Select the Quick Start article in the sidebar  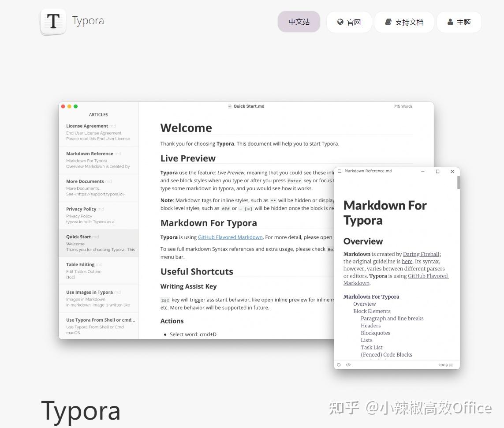tap(98, 243)
